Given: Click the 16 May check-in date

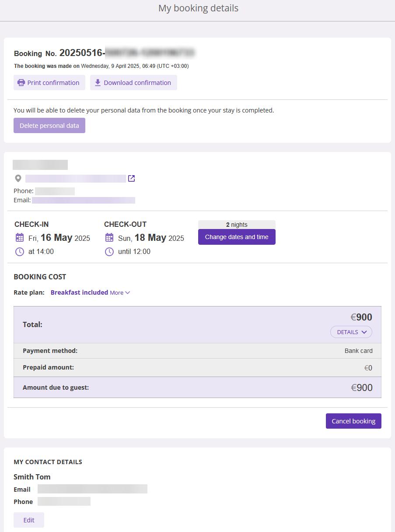Looking at the screenshot, I should 56,238.
